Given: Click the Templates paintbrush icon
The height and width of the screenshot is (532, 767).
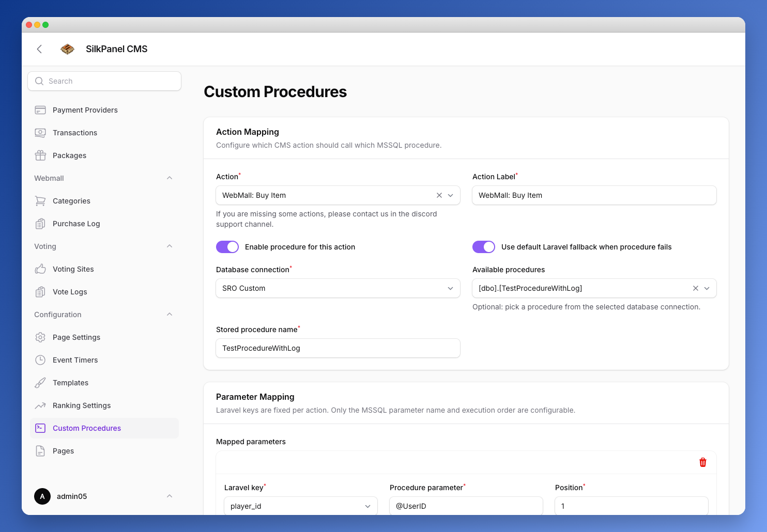Looking at the screenshot, I should (40, 383).
